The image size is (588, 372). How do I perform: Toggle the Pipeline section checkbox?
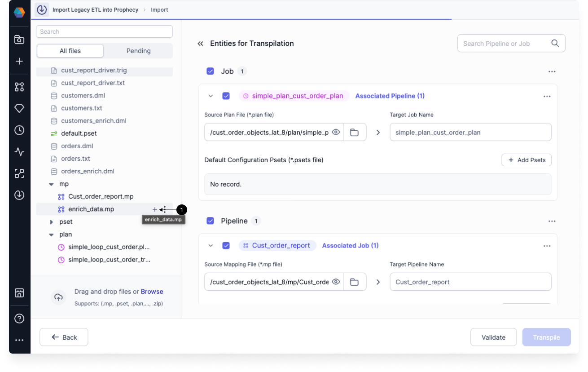coord(210,221)
